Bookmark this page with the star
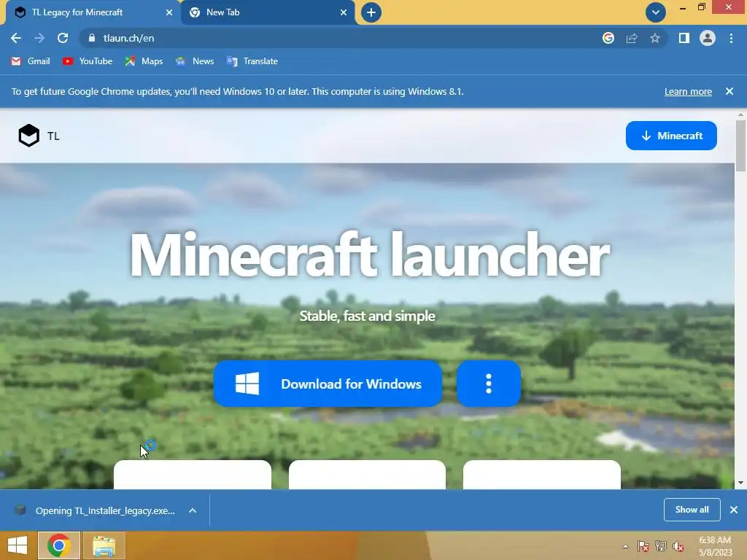Screen dimensions: 747x560 point(655,38)
